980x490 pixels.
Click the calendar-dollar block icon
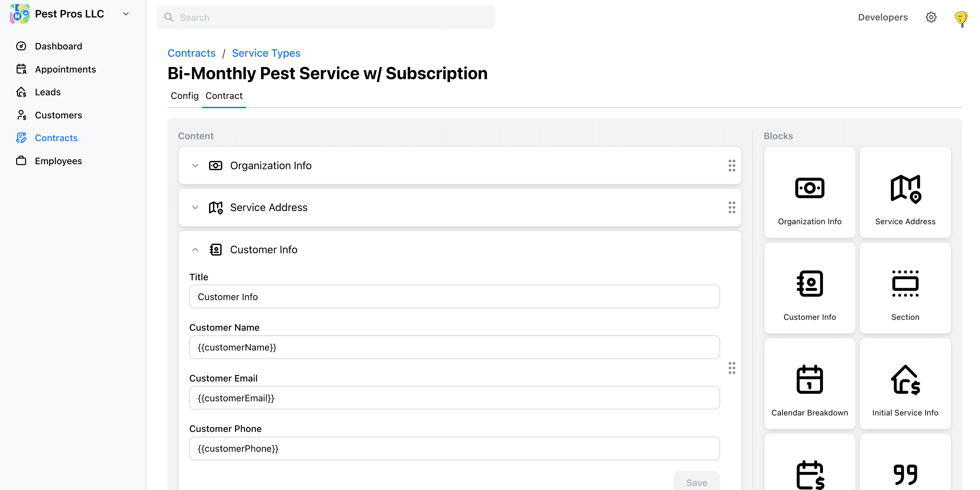click(x=810, y=475)
